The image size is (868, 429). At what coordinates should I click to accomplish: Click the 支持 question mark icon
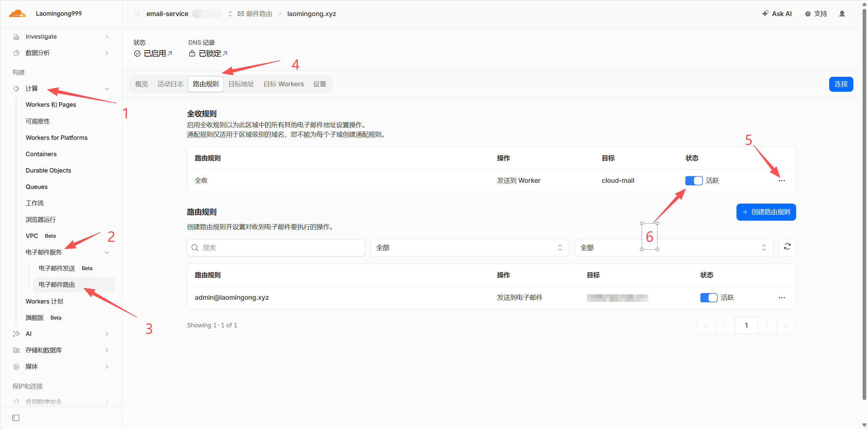(808, 14)
